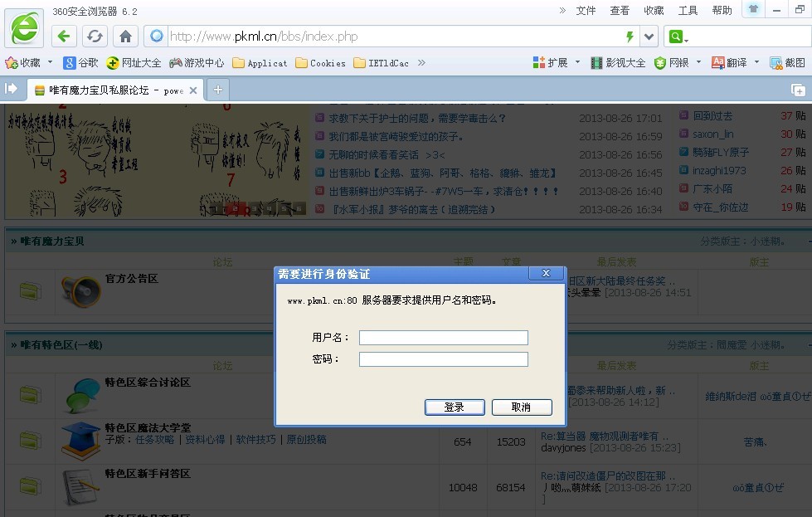Close the authentication dialog with X

click(x=545, y=273)
